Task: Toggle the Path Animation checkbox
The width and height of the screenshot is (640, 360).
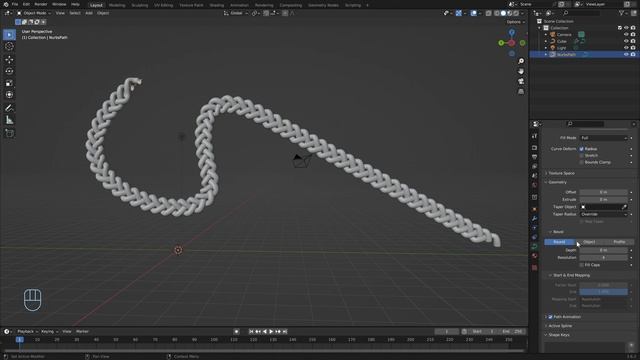Action: [550, 317]
